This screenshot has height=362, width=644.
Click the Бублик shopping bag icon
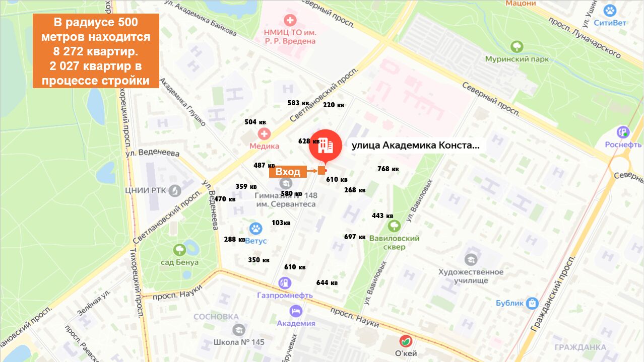pos(532,303)
